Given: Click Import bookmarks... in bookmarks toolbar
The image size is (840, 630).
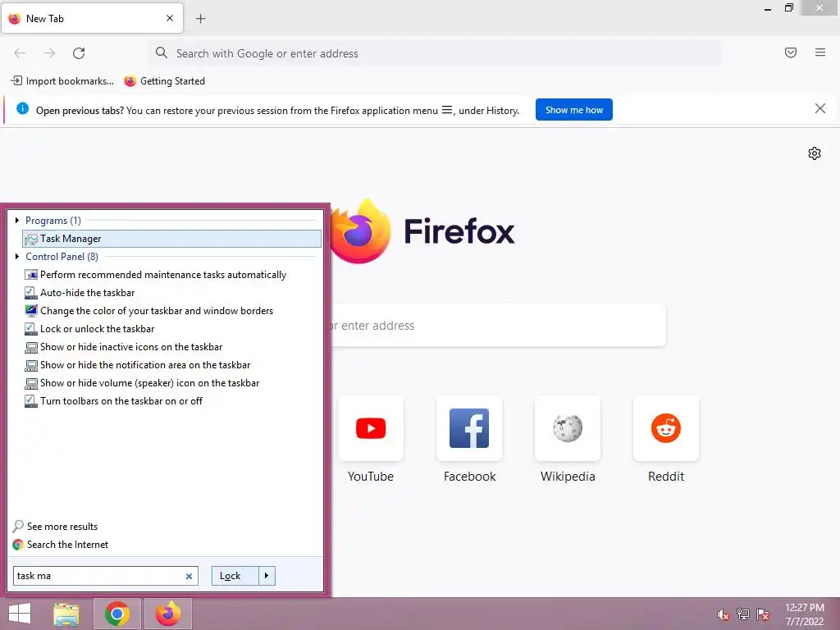Looking at the screenshot, I should coord(62,81).
